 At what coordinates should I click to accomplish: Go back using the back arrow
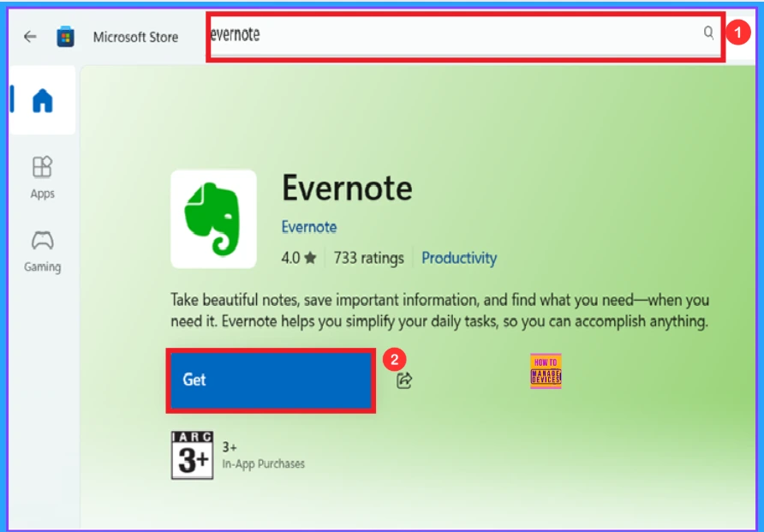[x=30, y=37]
